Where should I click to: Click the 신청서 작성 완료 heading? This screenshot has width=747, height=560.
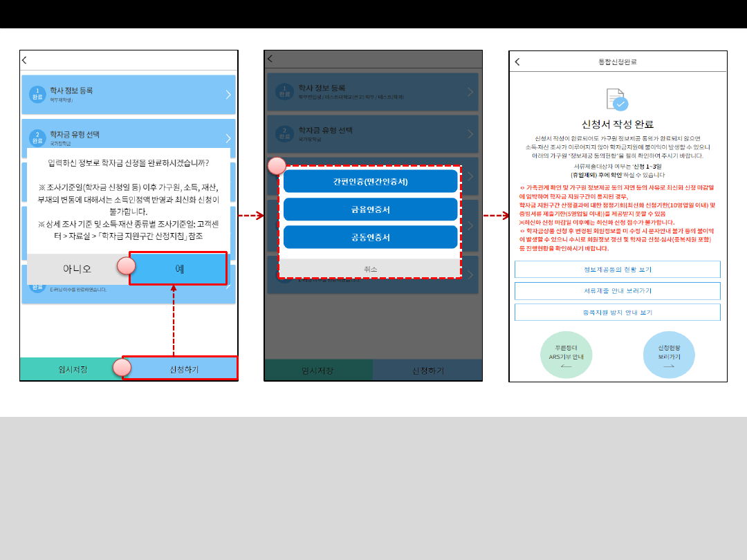[x=618, y=124]
